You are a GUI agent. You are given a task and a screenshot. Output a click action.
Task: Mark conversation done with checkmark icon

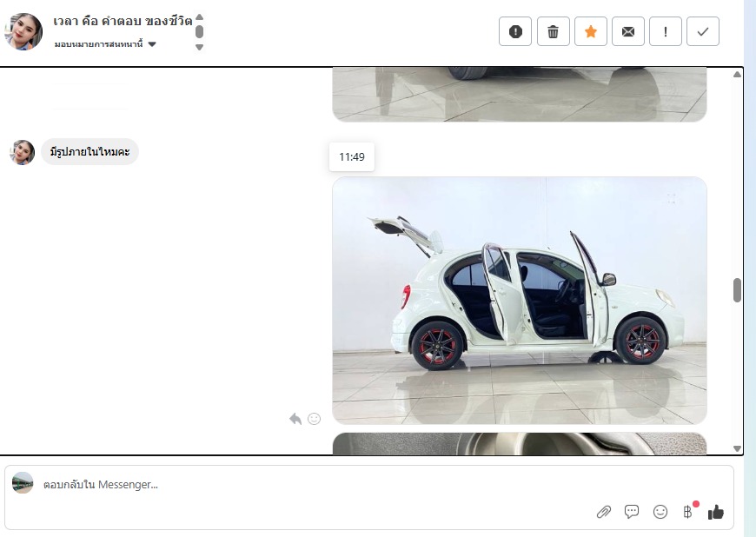click(703, 31)
